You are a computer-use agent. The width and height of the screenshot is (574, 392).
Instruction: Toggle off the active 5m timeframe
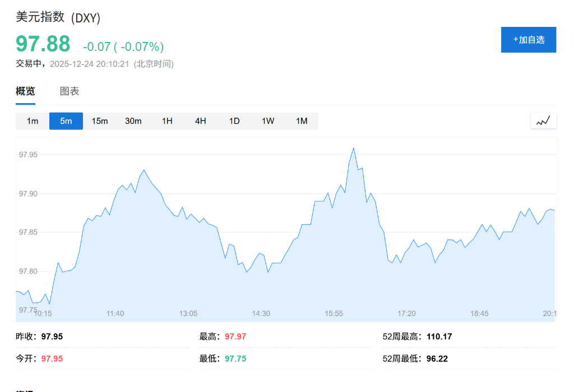66,120
